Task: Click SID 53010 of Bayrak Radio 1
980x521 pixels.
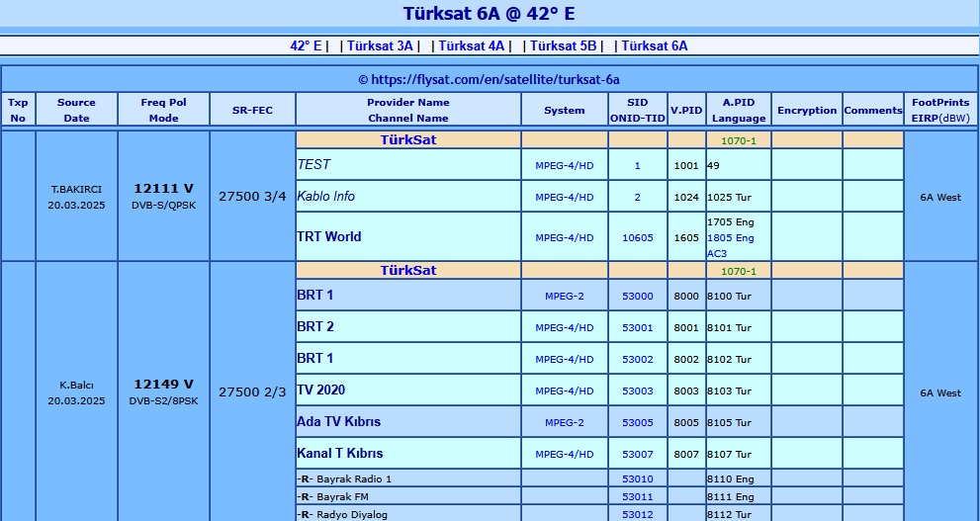Action: click(638, 479)
